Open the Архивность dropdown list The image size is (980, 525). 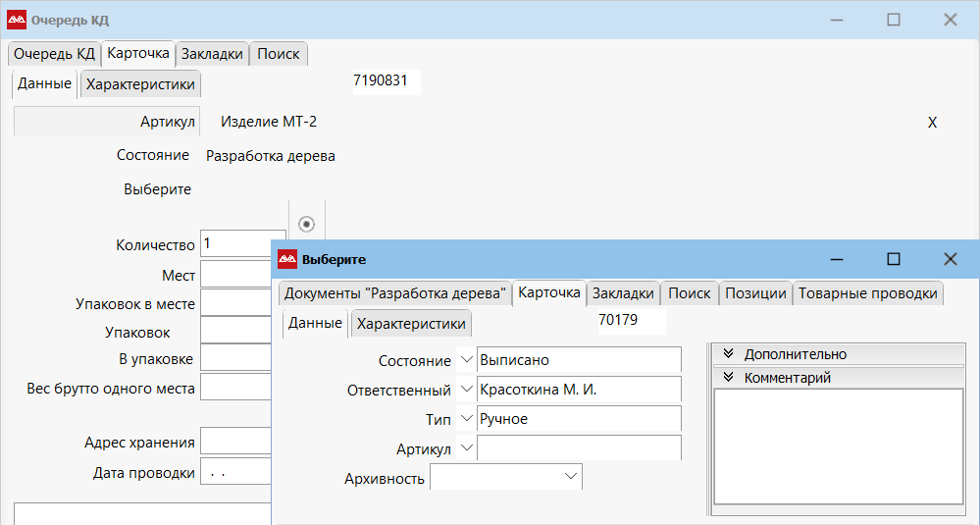[571, 477]
